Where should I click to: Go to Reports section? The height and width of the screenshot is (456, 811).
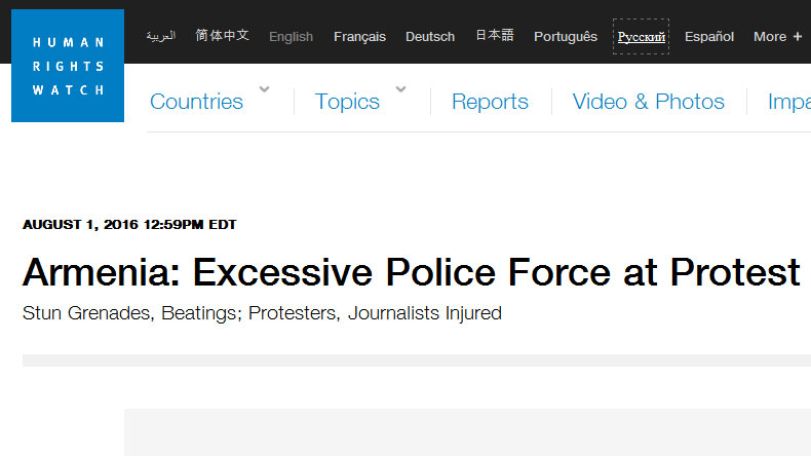(490, 101)
